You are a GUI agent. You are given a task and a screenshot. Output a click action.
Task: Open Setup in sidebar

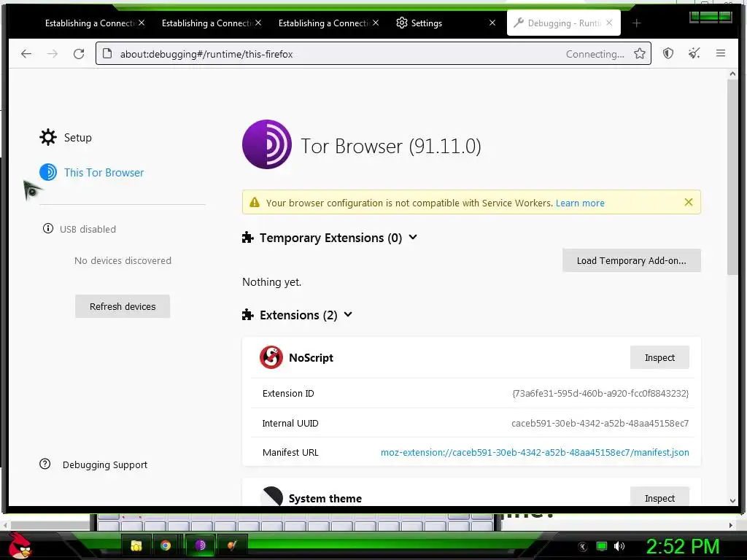tap(77, 138)
